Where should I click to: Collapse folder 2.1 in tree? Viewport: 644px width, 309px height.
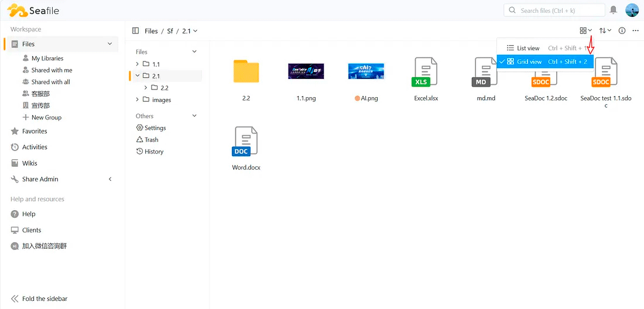coord(137,76)
